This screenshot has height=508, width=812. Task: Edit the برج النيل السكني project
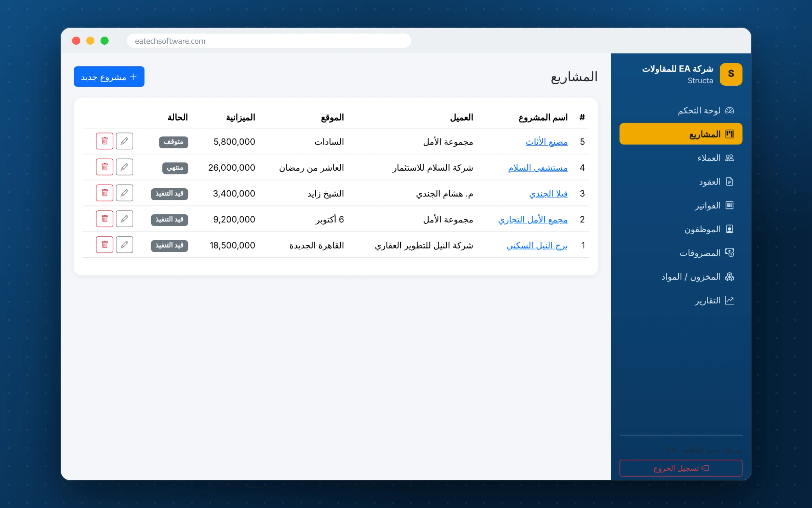coord(124,245)
